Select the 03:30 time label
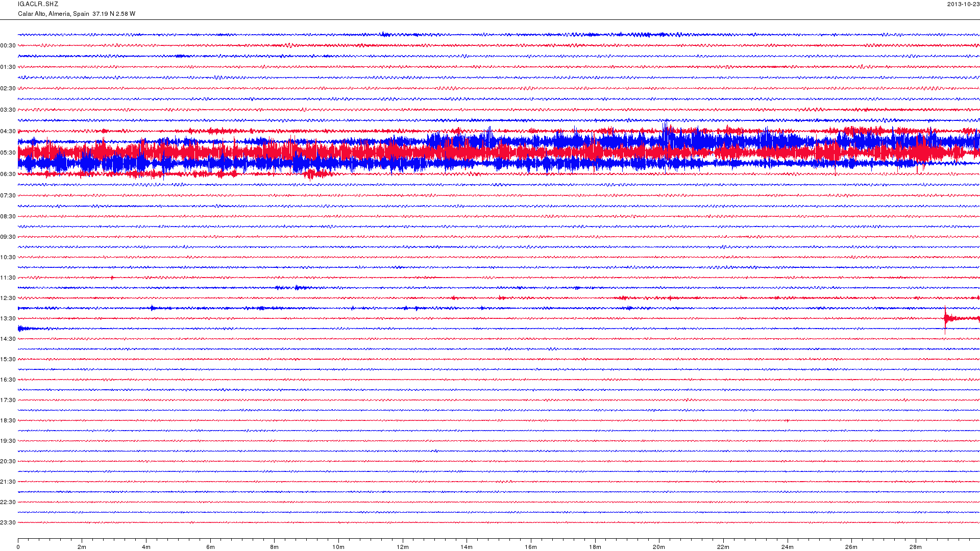 pos(8,110)
